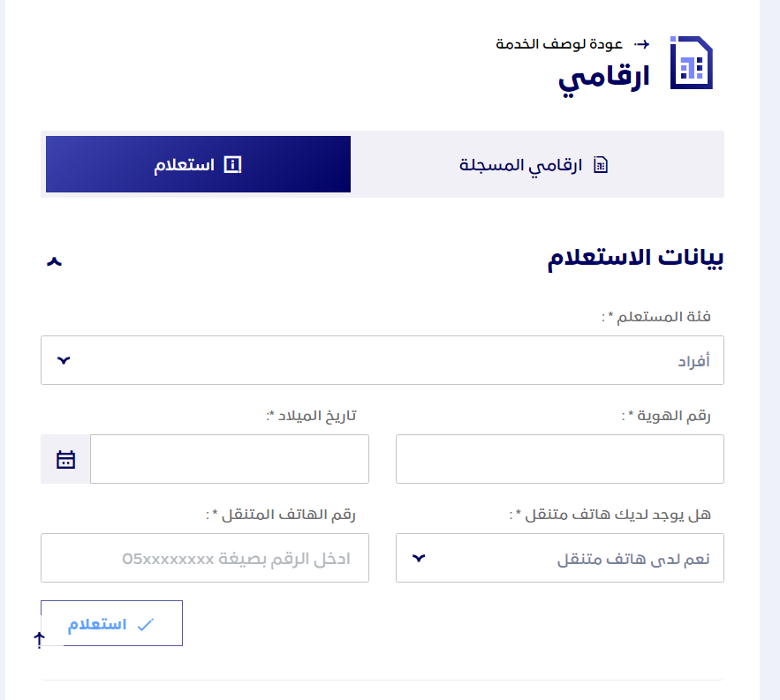The height and width of the screenshot is (700, 780).
Task: Submit with the استعلام button
Action: [x=111, y=623]
